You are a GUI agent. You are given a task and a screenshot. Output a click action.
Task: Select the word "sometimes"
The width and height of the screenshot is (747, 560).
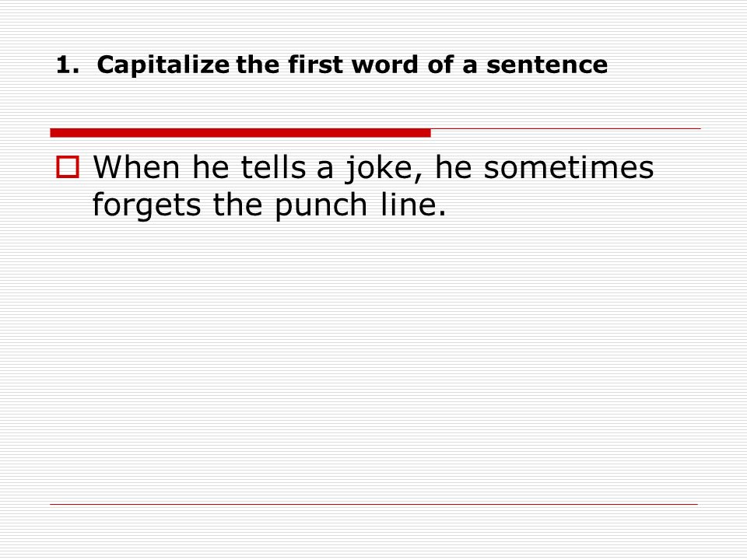569,168
